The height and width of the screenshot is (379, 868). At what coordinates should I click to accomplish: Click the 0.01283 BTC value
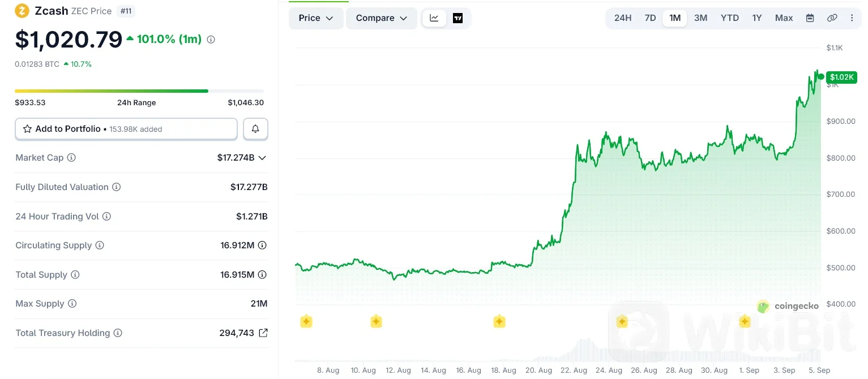point(37,64)
